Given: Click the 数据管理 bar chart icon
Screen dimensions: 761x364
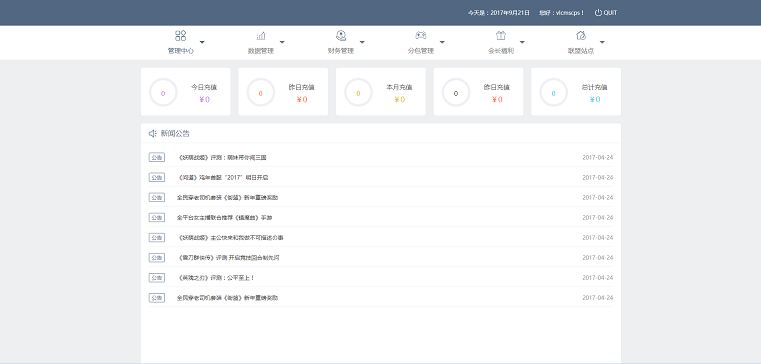Looking at the screenshot, I should pyautogui.click(x=261, y=35).
